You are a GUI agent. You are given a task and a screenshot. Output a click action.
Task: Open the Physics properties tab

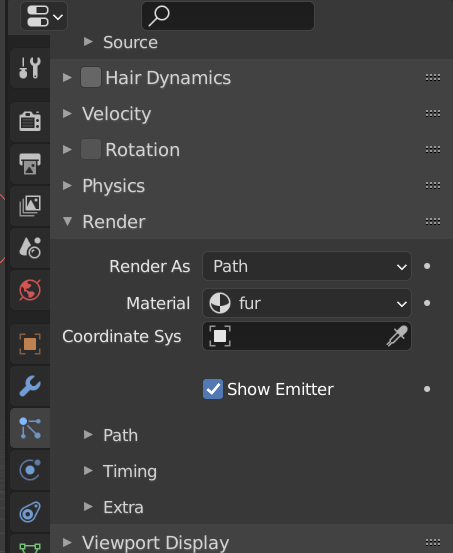[x=30, y=470]
